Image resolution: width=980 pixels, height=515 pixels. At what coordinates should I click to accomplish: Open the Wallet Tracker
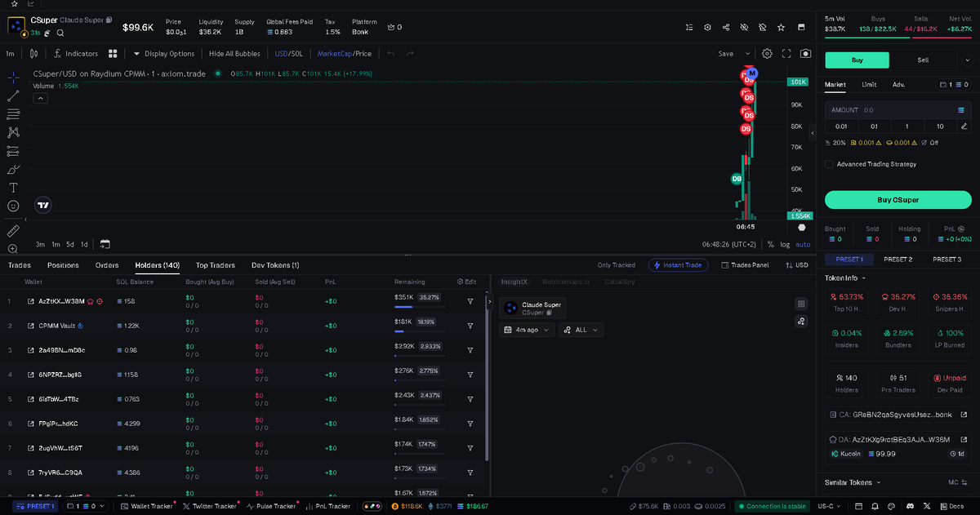tap(147, 506)
